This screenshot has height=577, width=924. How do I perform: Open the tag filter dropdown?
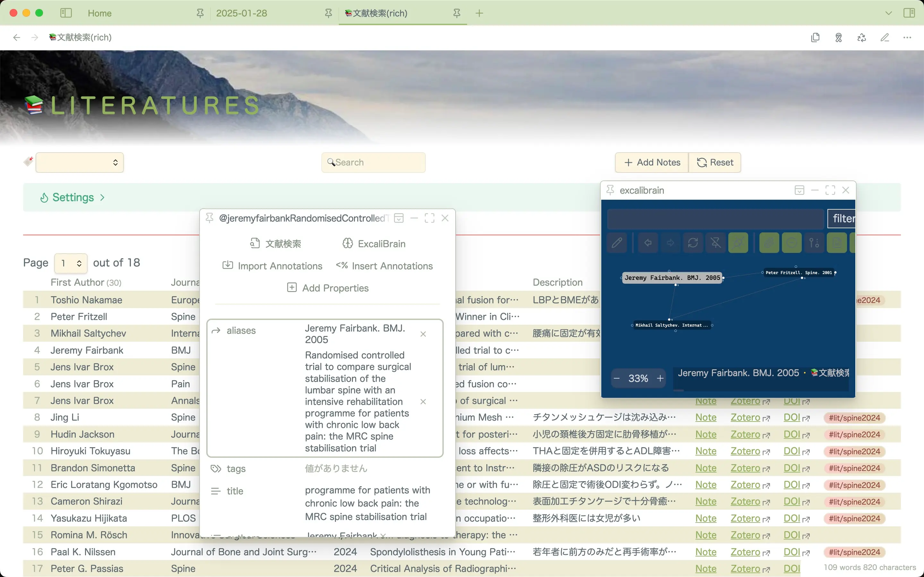80,163
